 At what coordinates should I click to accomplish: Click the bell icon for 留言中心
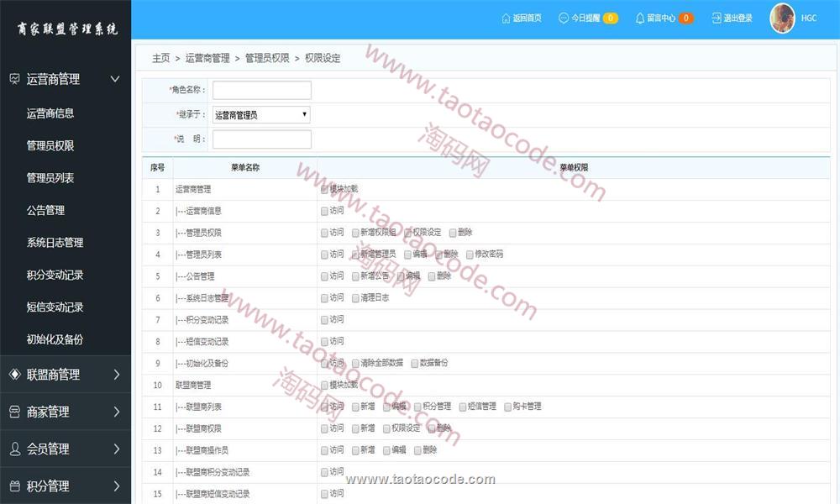(640, 18)
